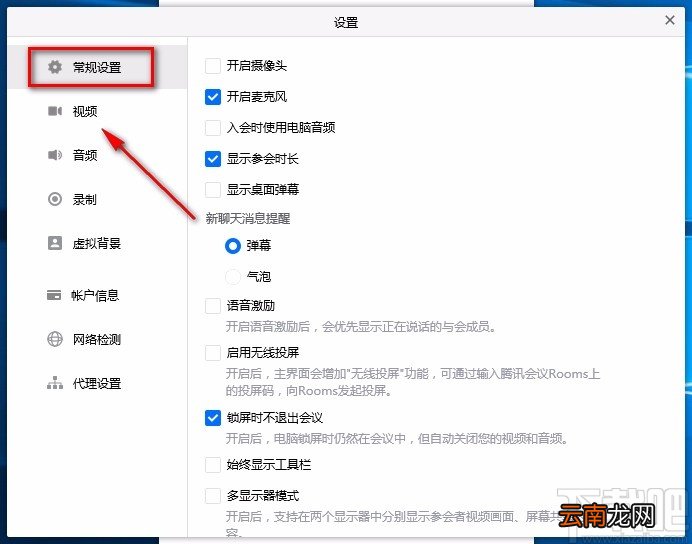Click the 设置 window title
The image size is (692, 544).
(x=346, y=22)
